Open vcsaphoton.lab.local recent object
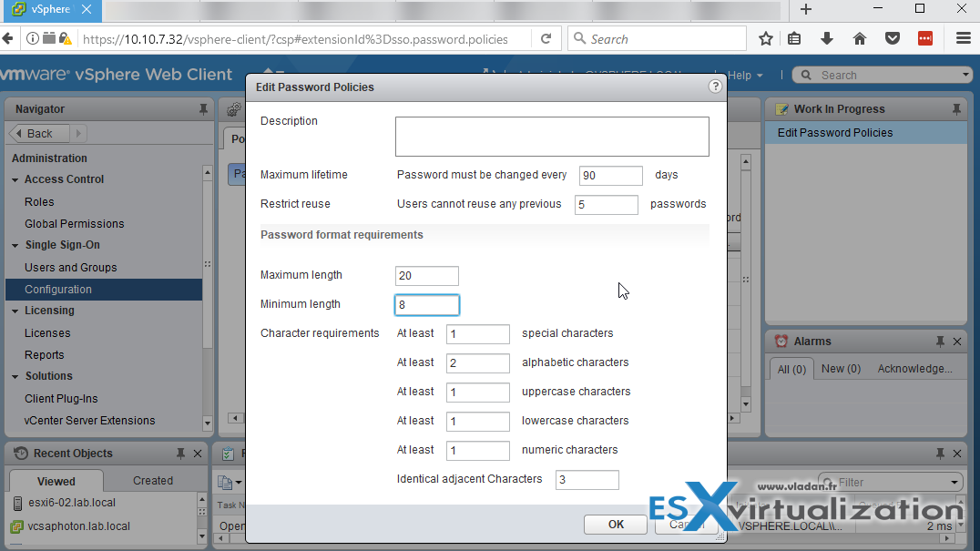 tap(78, 526)
